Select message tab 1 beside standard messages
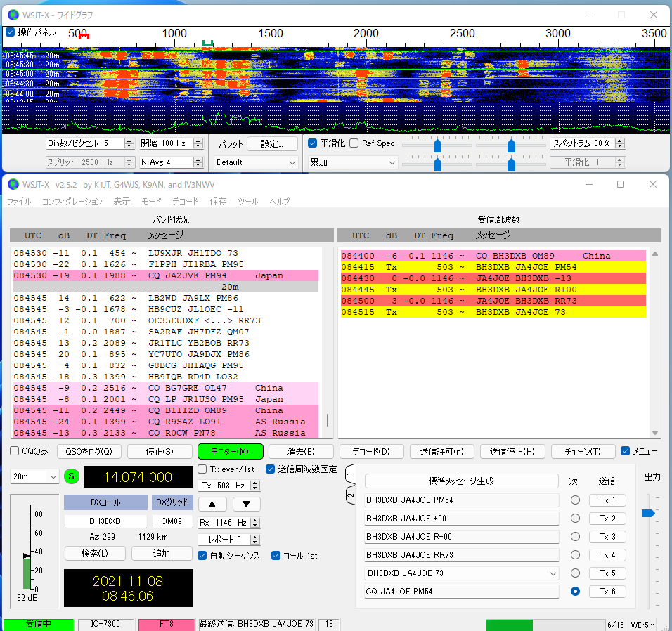 coord(351,476)
